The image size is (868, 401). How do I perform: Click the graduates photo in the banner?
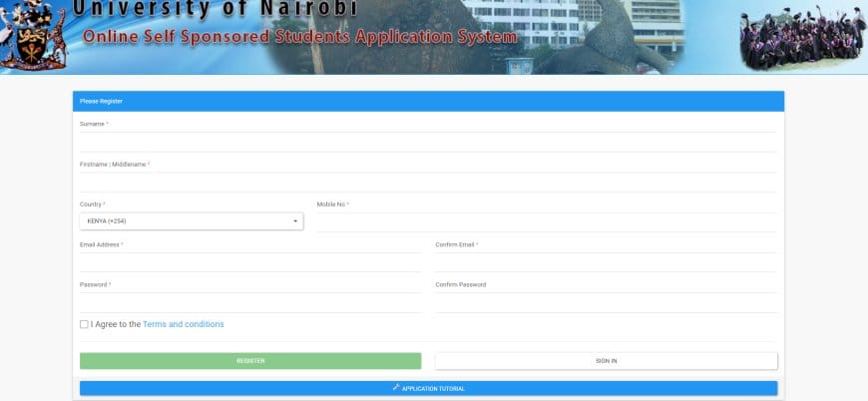pos(802,37)
